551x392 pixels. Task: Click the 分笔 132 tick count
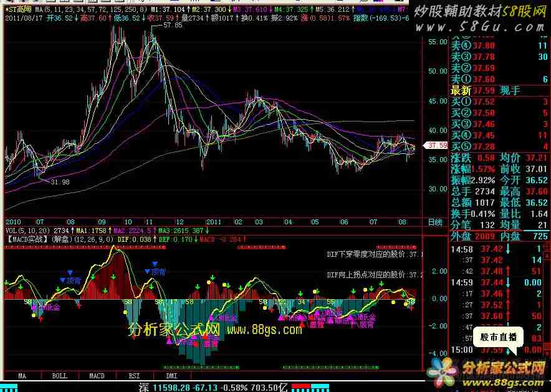tap(487, 225)
